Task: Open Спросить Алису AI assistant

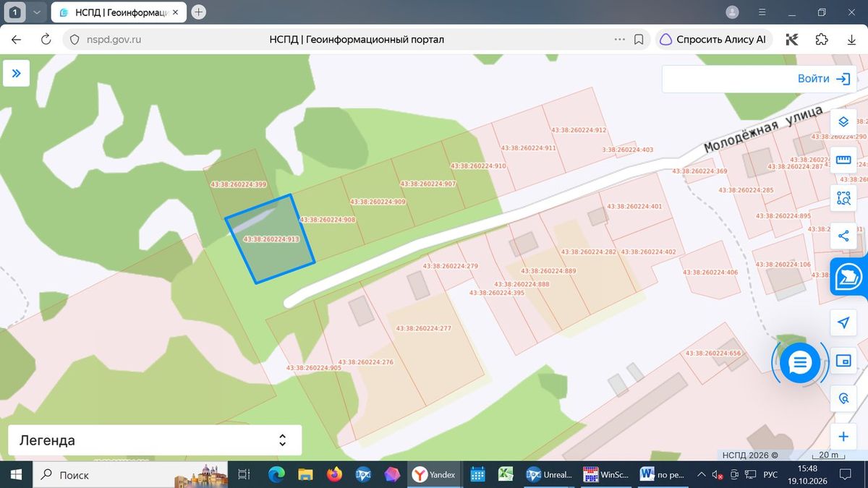Action: pos(714,40)
